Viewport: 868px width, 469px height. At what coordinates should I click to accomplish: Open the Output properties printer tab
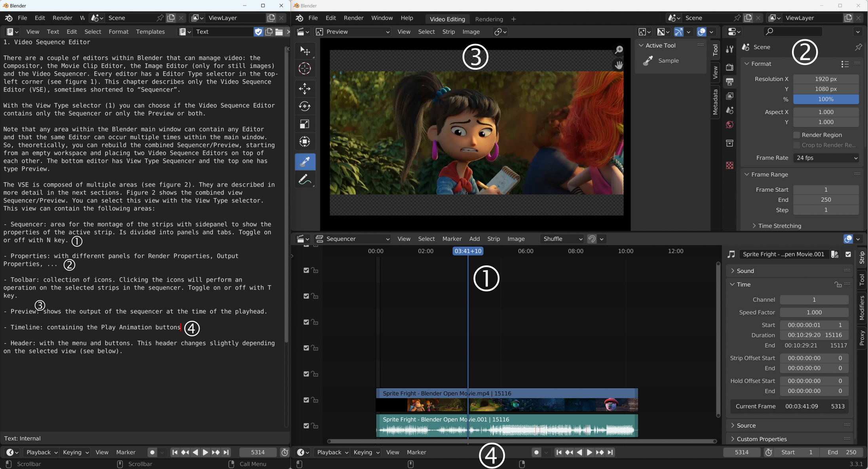pyautogui.click(x=729, y=82)
